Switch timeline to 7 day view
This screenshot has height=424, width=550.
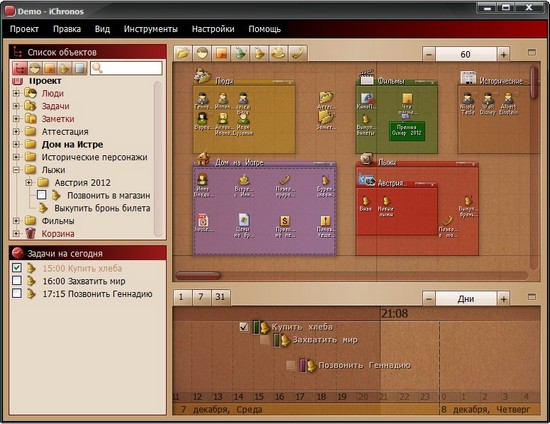click(x=201, y=297)
